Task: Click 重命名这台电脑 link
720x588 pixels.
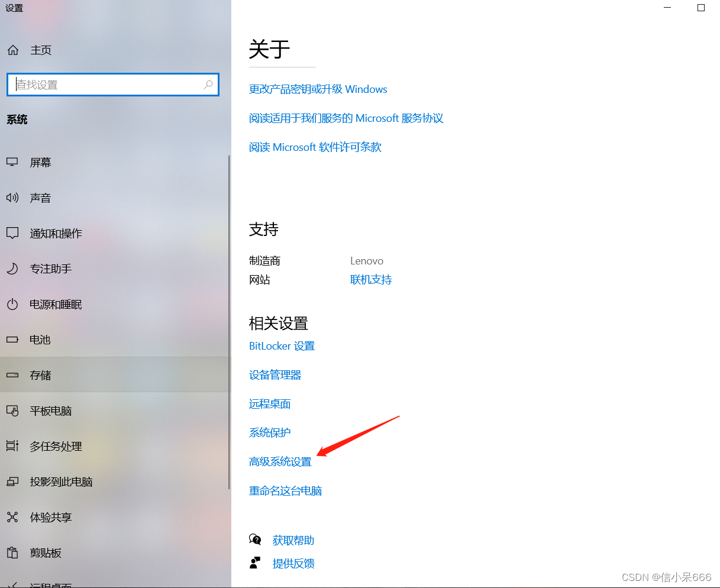Action: click(286, 491)
